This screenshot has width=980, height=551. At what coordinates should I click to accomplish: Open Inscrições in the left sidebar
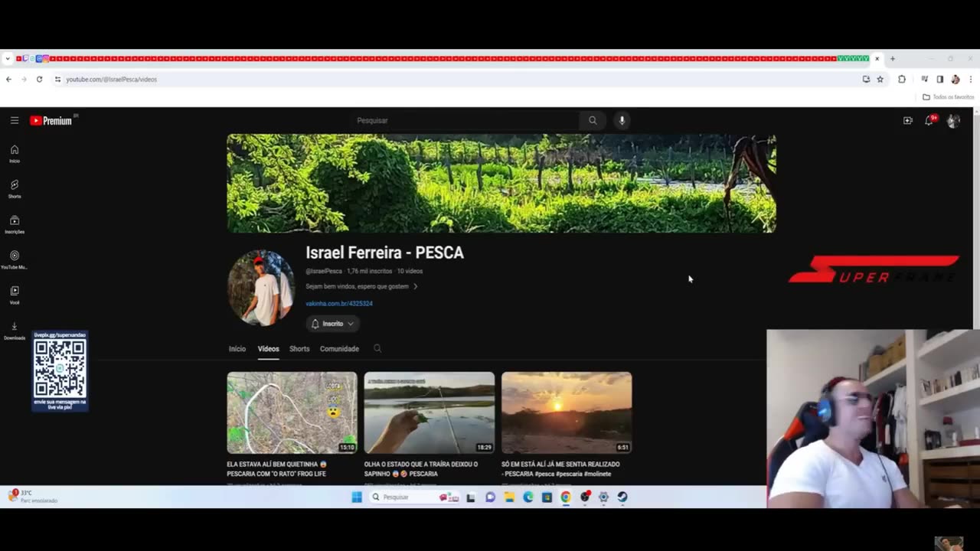15,224
